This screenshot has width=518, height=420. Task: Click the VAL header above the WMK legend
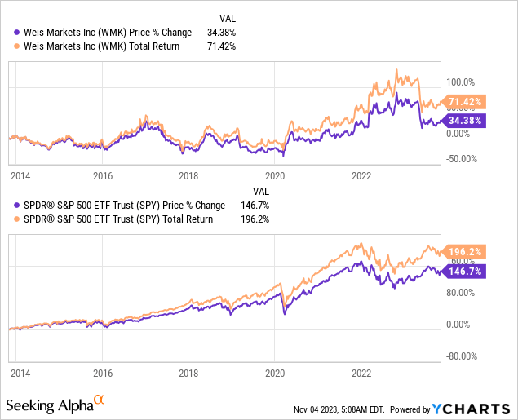(x=230, y=17)
